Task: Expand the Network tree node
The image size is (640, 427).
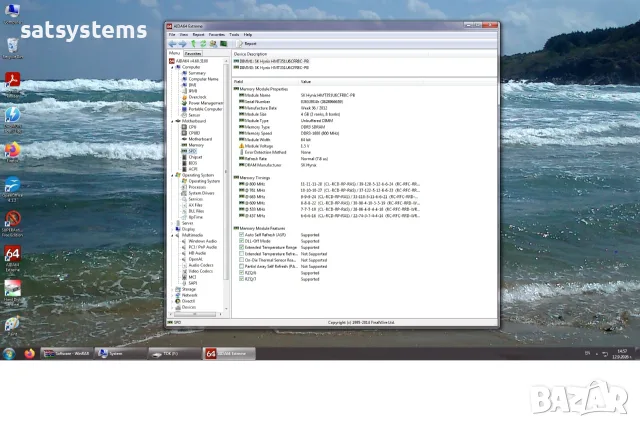Action: click(172, 296)
